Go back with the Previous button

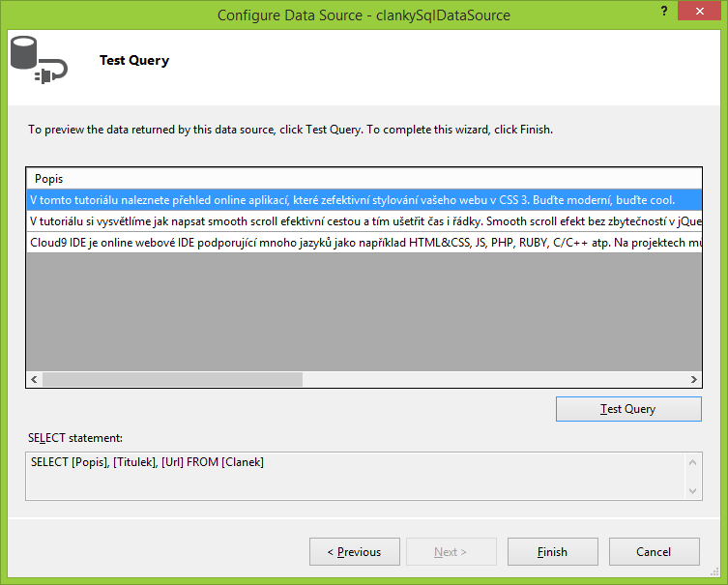pyautogui.click(x=355, y=551)
